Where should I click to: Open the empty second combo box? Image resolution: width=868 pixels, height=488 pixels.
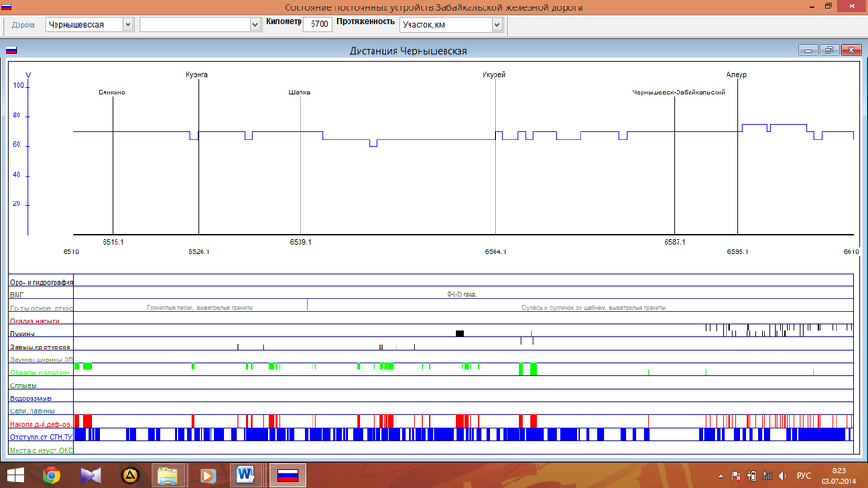(x=255, y=25)
